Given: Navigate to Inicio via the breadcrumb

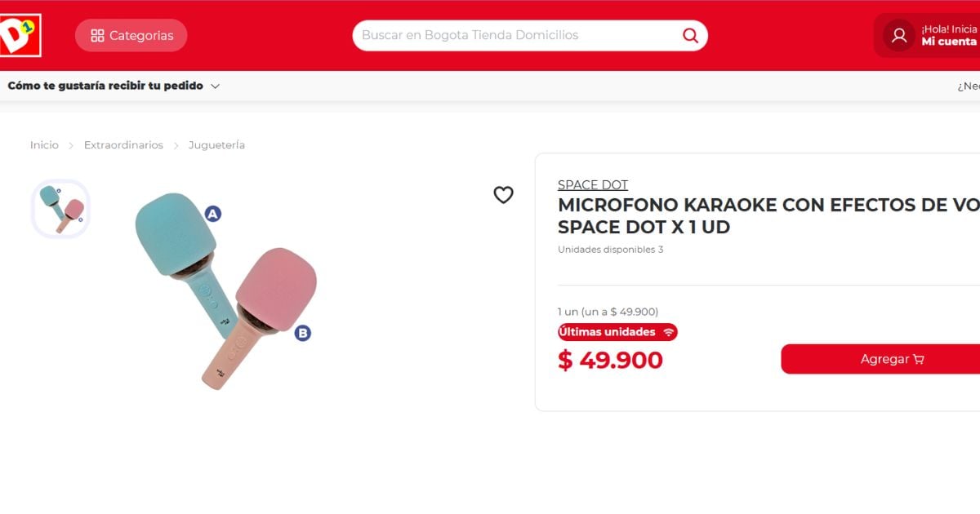Looking at the screenshot, I should point(44,144).
